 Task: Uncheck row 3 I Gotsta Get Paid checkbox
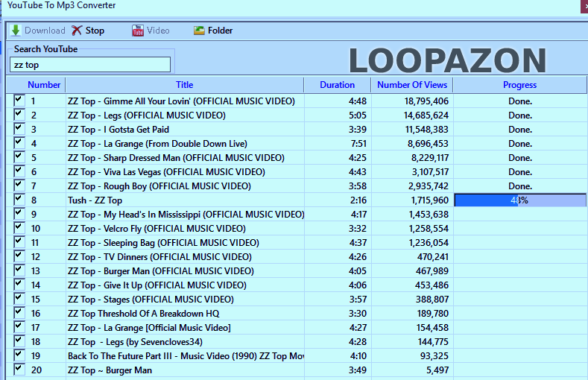click(19, 129)
